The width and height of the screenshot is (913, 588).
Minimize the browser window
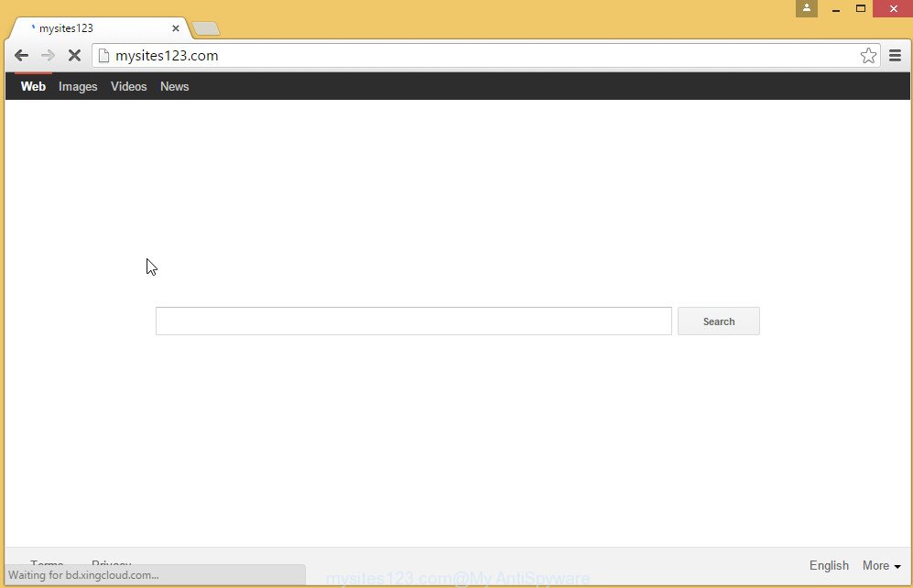coord(835,9)
